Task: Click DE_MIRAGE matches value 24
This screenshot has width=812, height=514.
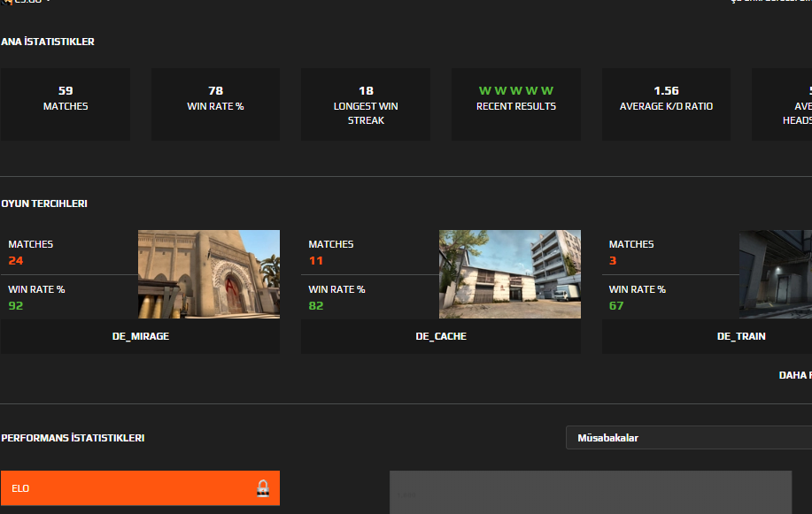Action: pos(16,260)
